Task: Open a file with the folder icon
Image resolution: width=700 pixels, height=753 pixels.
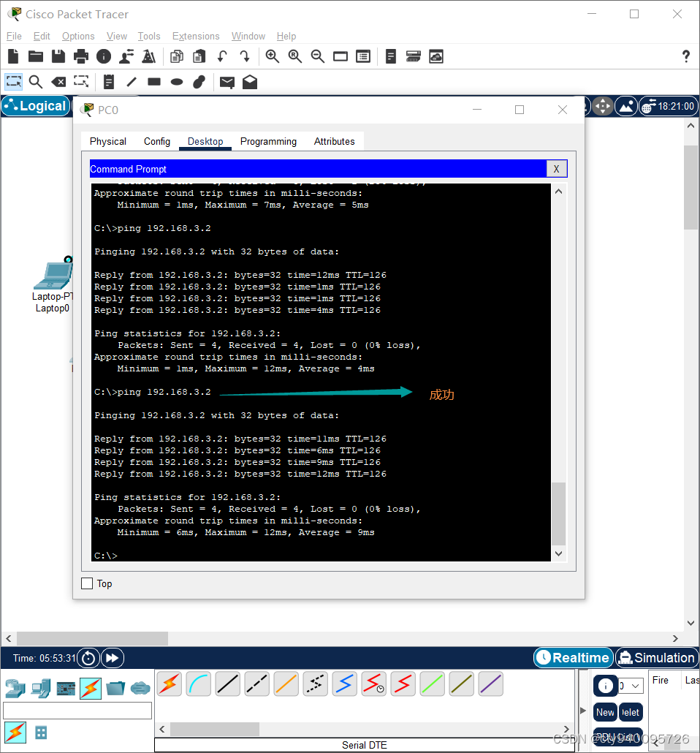Action: coord(36,57)
